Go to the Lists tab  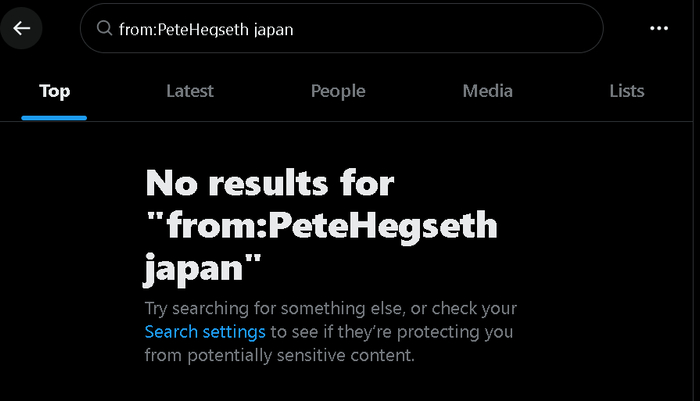point(627,91)
